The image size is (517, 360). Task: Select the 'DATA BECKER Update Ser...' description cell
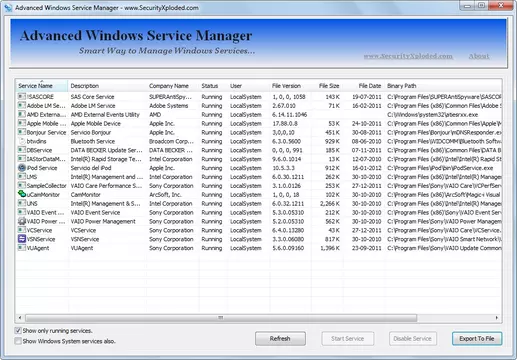click(x=106, y=150)
